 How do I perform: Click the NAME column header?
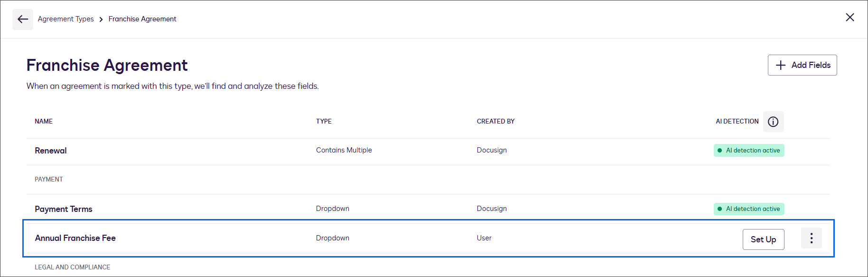(x=44, y=122)
